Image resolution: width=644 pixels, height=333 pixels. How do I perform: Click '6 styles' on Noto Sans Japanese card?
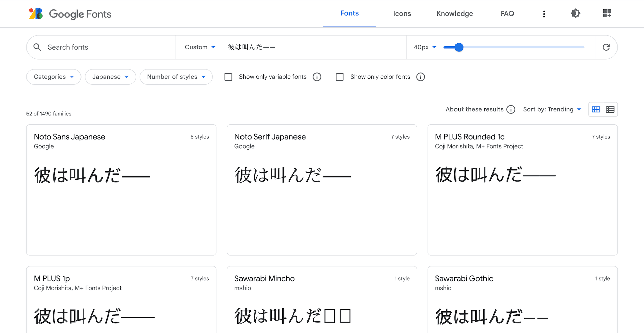click(x=200, y=137)
